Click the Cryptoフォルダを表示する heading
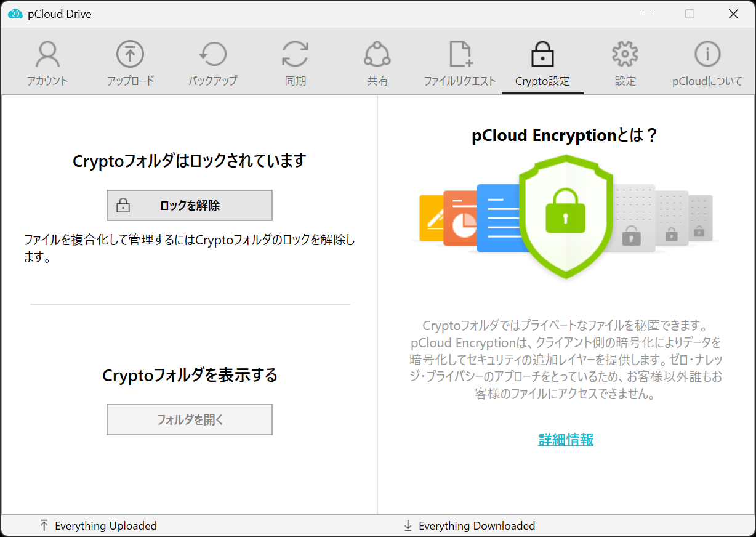Viewport: 756px width, 537px height. pos(190,375)
